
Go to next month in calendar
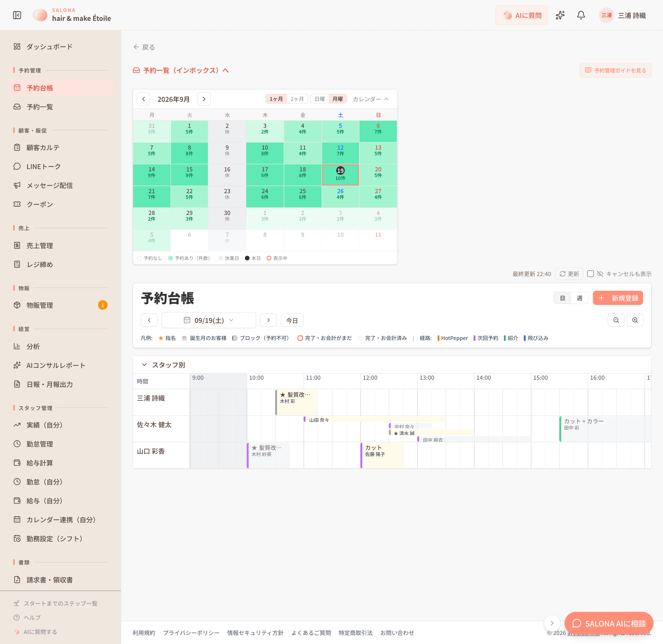(x=204, y=99)
